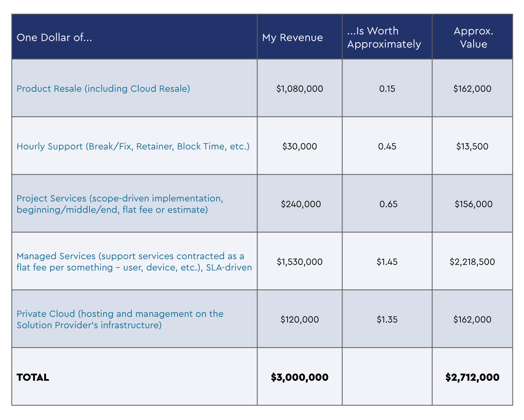The height and width of the screenshot is (420, 524).
Task: Click the $2,712,000 total value cell
Action: pos(472,377)
